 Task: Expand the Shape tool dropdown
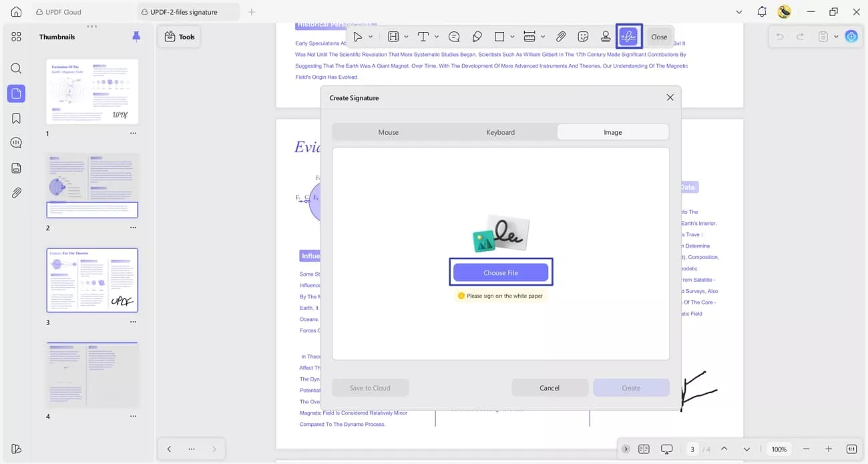click(511, 37)
